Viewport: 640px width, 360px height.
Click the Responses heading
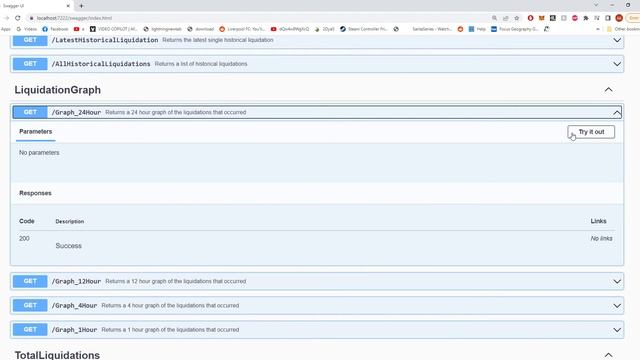[x=35, y=193]
